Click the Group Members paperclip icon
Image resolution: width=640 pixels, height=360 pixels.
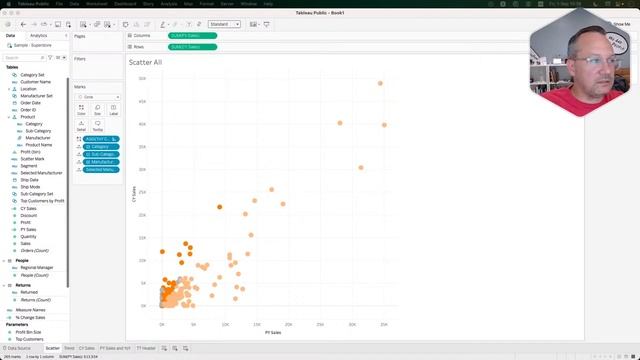click(x=176, y=24)
